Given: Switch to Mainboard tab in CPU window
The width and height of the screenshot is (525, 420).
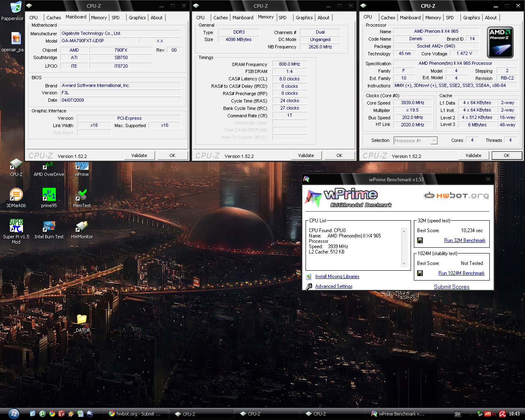Looking at the screenshot, I should [x=410, y=18].
